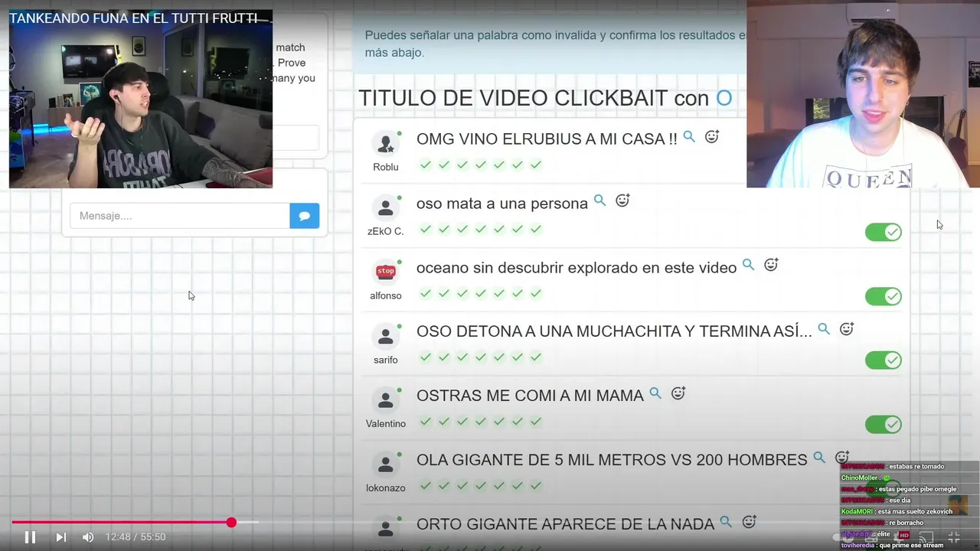
Task: Mute the video volume
Action: pyautogui.click(x=88, y=537)
